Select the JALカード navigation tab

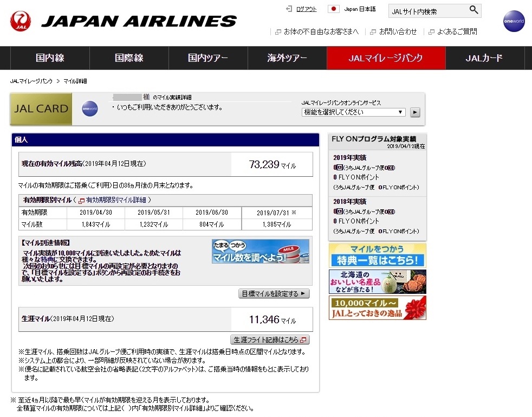[x=485, y=58]
